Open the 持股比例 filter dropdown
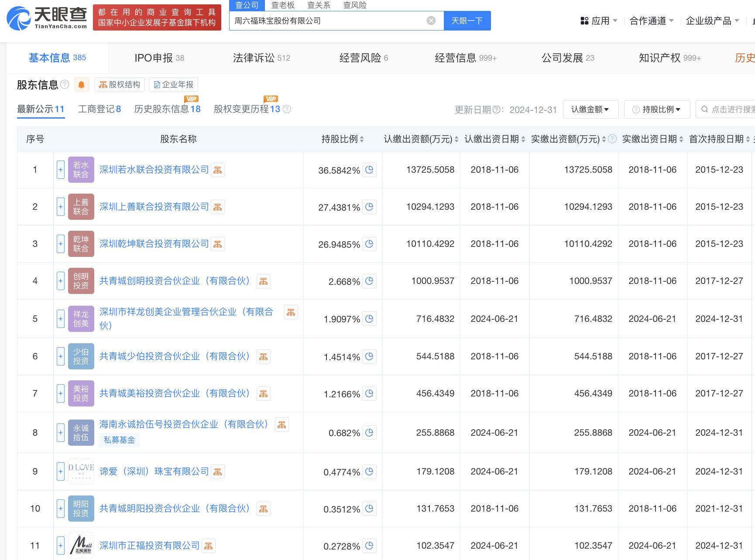755x560 pixels. click(656, 109)
